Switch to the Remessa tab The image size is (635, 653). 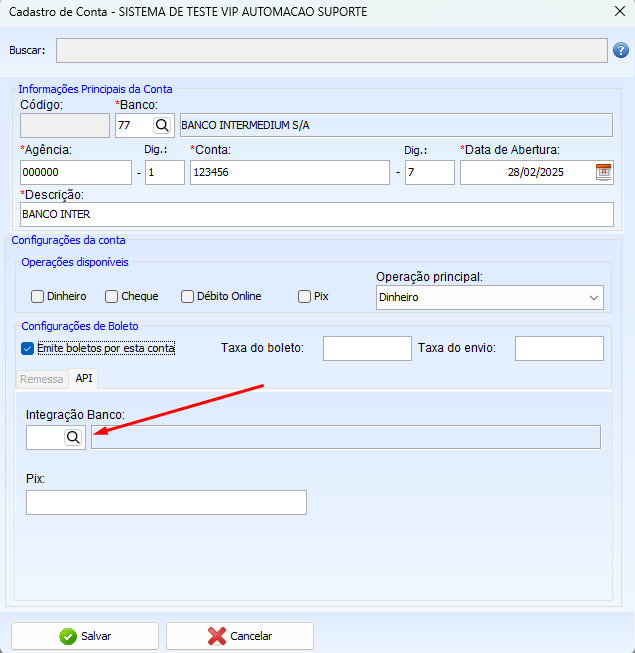[42, 379]
